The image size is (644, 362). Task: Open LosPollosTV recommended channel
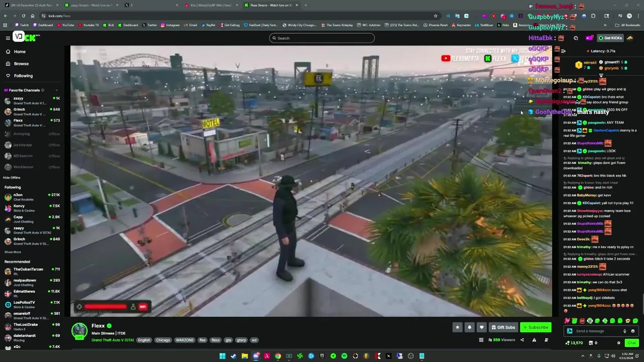pyautogui.click(x=32, y=305)
